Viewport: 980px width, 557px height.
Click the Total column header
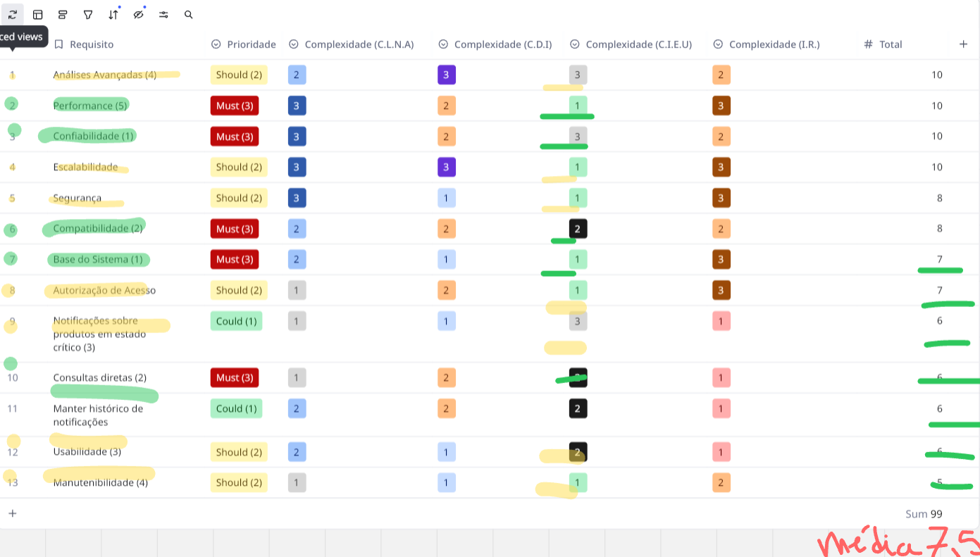point(890,44)
